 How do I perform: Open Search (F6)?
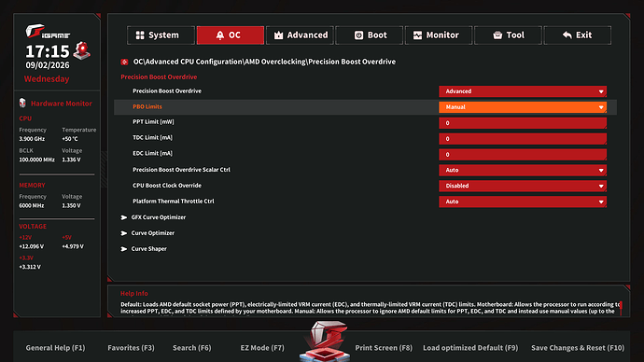point(192,348)
